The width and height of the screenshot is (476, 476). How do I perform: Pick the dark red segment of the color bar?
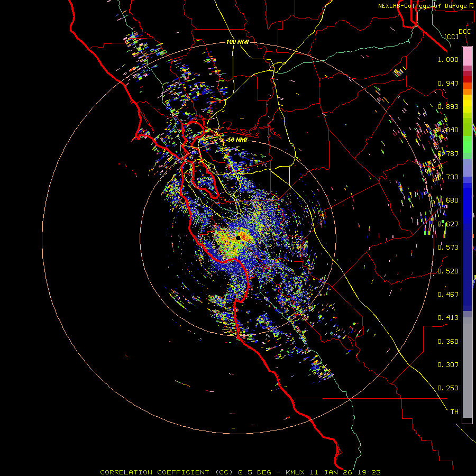[467, 79]
